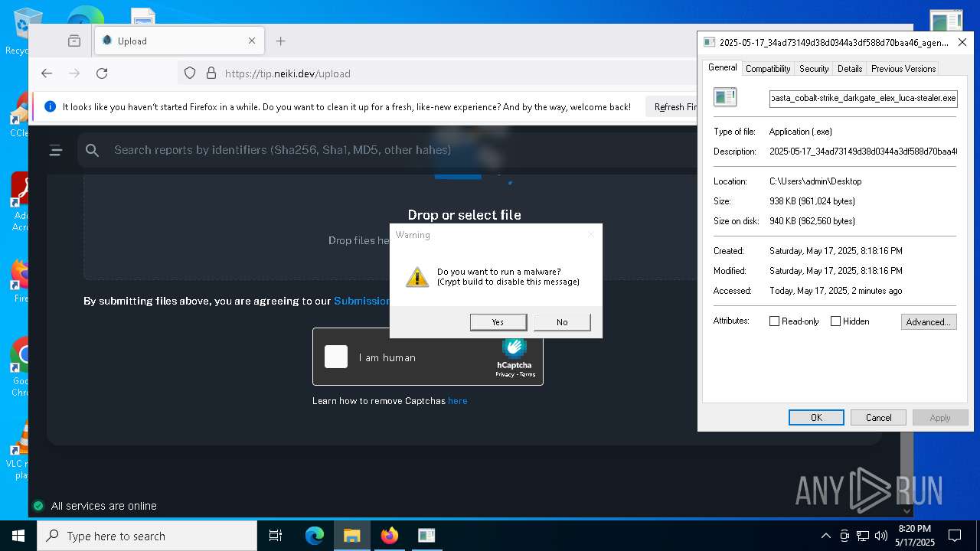Screen dimensions: 980x551
Task: Click Cancel in the Properties window
Action: 878,417
